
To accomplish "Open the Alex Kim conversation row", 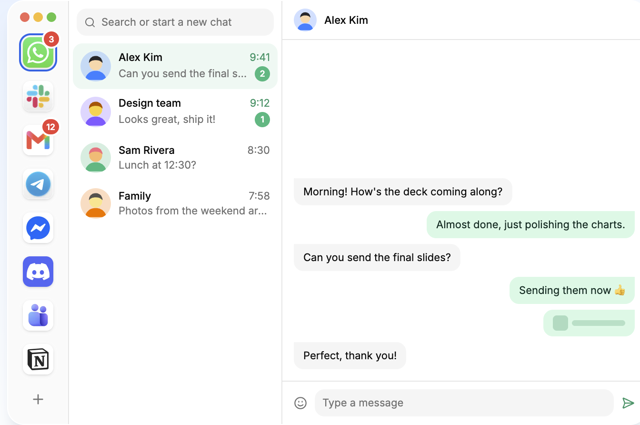I will [x=175, y=66].
